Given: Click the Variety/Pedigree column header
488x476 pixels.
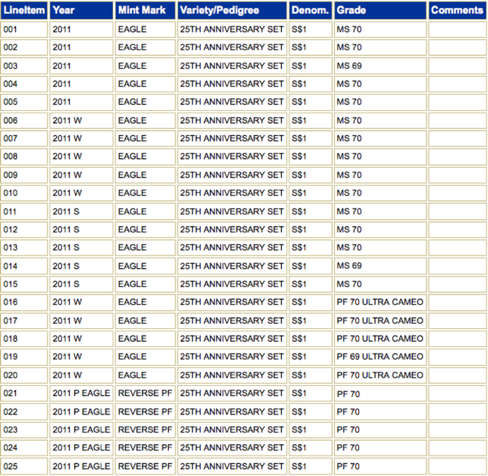Looking at the screenshot, I should click(232, 10).
